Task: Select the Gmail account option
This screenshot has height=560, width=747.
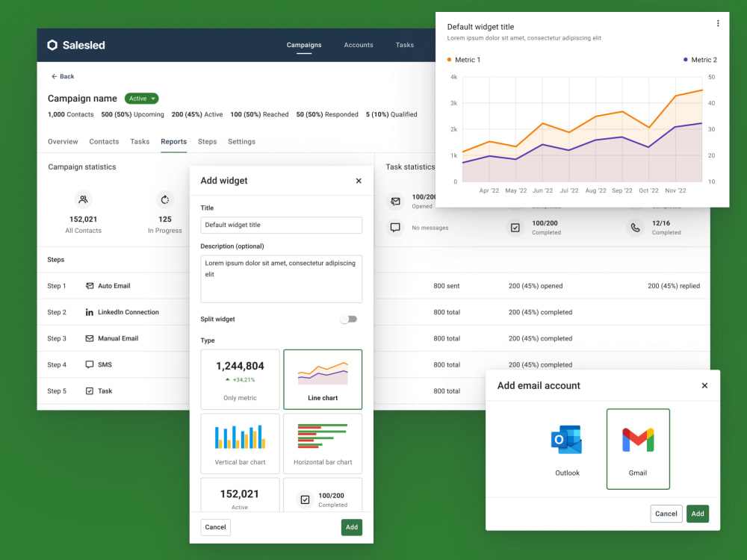Action: [638, 449]
